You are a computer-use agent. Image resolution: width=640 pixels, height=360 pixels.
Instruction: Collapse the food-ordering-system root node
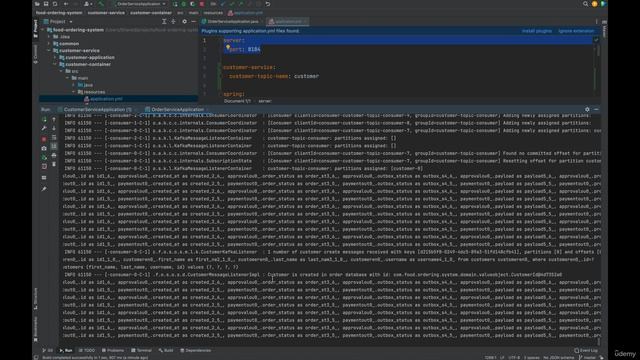pyautogui.click(x=43, y=30)
